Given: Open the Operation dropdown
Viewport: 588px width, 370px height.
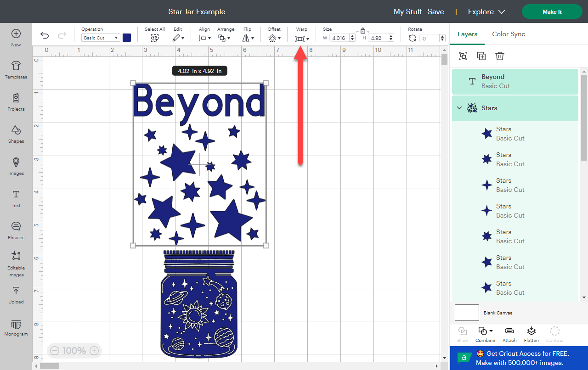Looking at the screenshot, I should 100,38.
